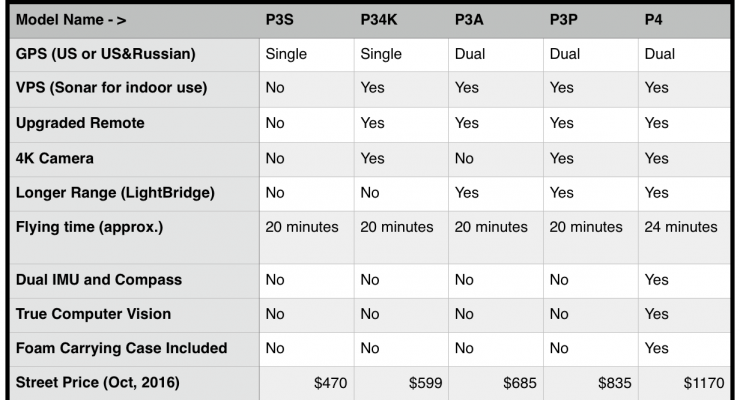Select the Dual IMU and Compass label
The image size is (740, 400).
pyautogui.click(x=99, y=280)
